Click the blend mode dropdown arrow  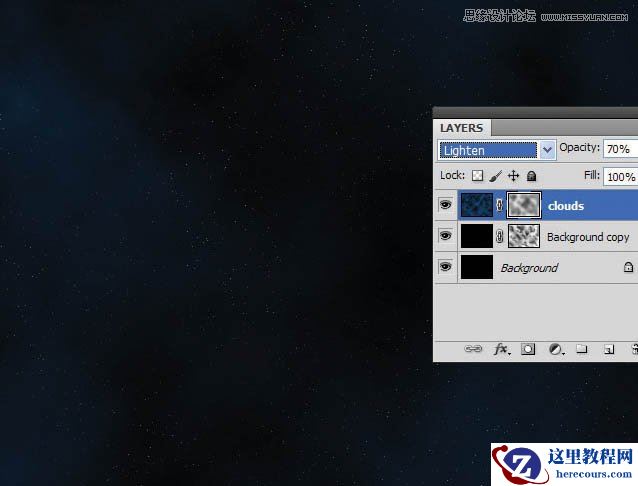click(x=548, y=150)
